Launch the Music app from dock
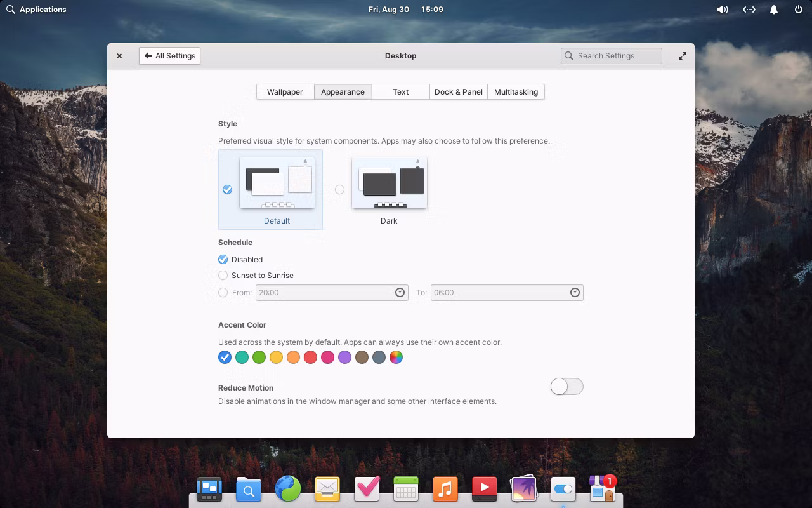Image resolution: width=812 pixels, height=508 pixels. click(x=445, y=489)
